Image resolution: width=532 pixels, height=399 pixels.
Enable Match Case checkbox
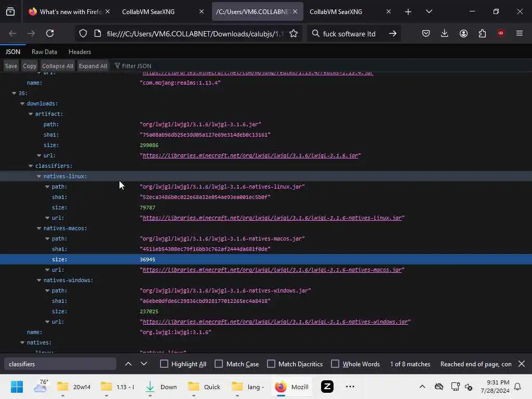pos(219,364)
